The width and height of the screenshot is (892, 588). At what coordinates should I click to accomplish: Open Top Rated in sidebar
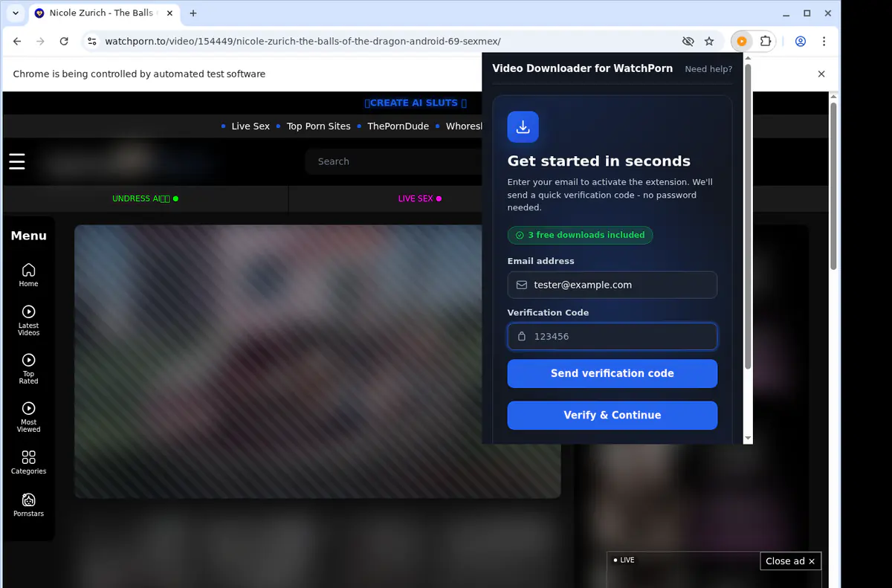(28, 369)
